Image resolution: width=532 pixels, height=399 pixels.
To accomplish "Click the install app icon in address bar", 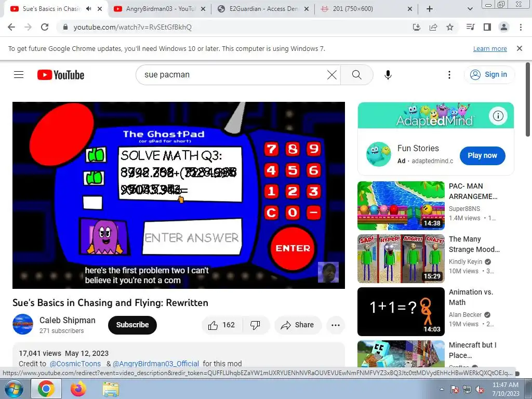I will coord(416,27).
